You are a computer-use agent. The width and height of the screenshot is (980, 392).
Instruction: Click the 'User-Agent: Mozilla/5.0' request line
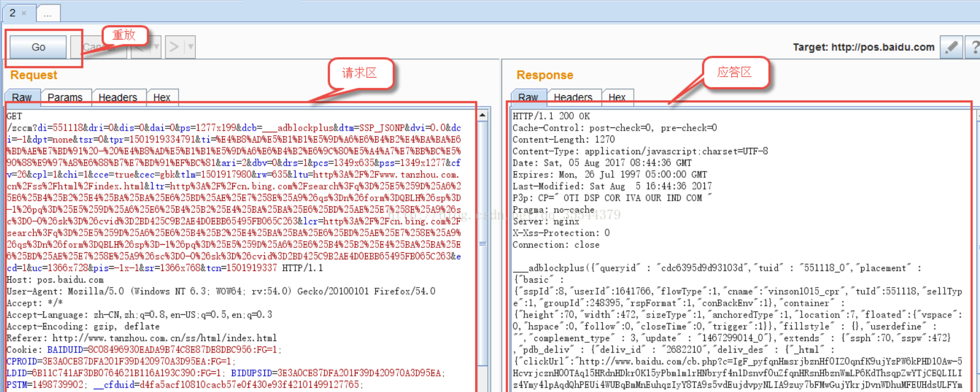pos(221,291)
